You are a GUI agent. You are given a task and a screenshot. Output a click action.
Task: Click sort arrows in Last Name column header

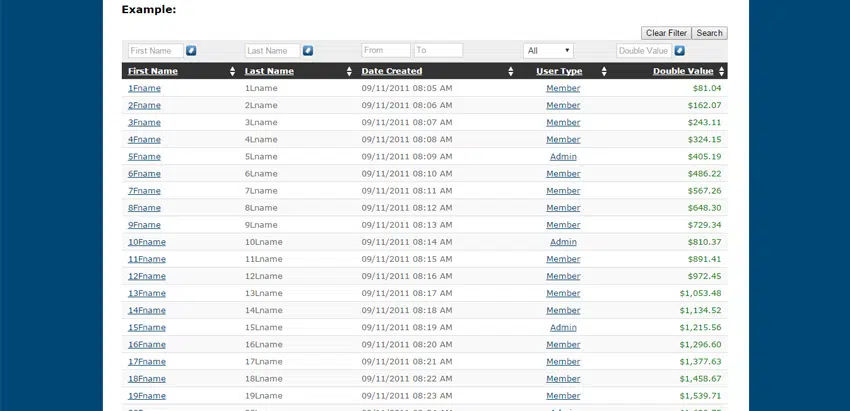pos(349,71)
